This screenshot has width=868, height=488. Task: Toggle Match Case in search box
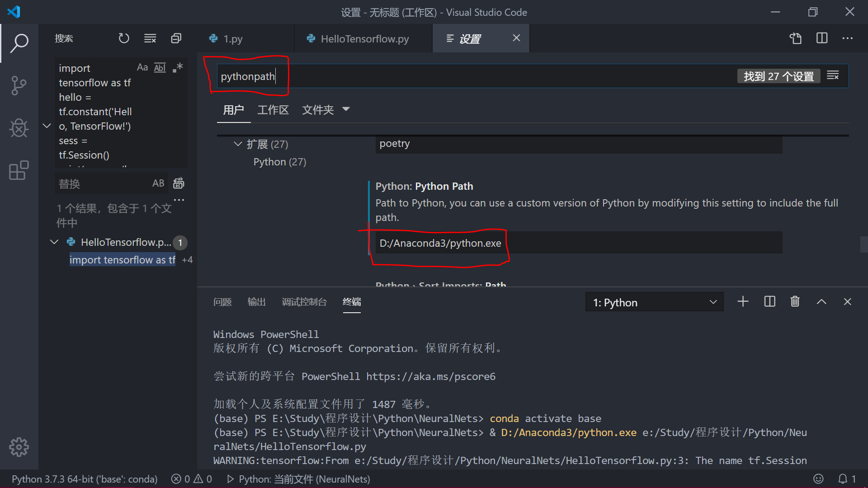[x=142, y=68]
